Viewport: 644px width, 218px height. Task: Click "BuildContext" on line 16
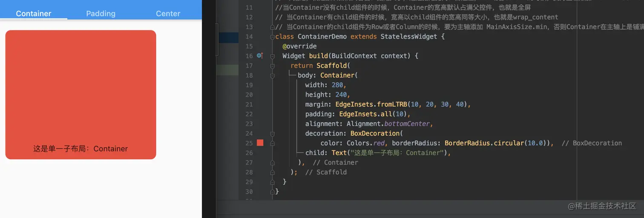[354, 56]
